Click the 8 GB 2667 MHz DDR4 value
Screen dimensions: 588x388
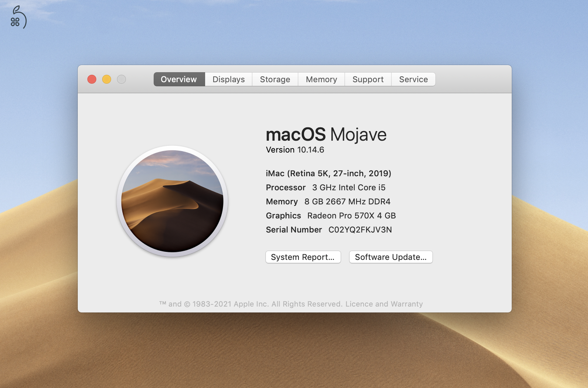pyautogui.click(x=347, y=201)
